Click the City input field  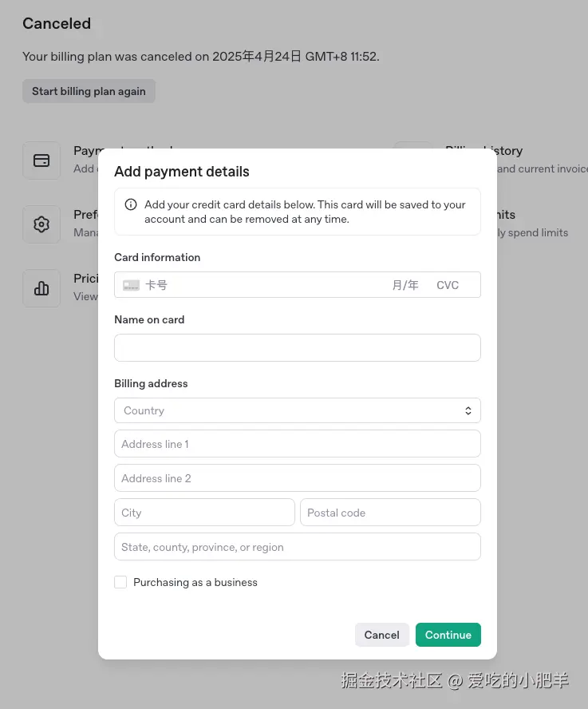click(204, 513)
